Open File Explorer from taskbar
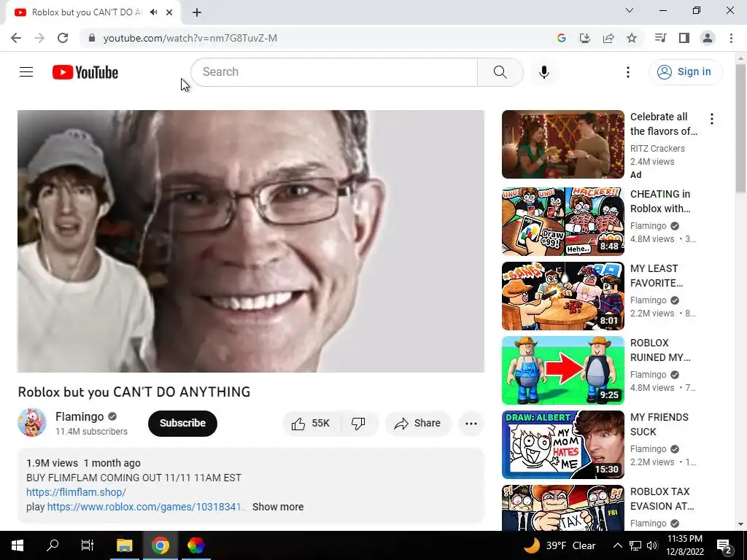Viewport: 747px width, 560px height. tap(124, 545)
